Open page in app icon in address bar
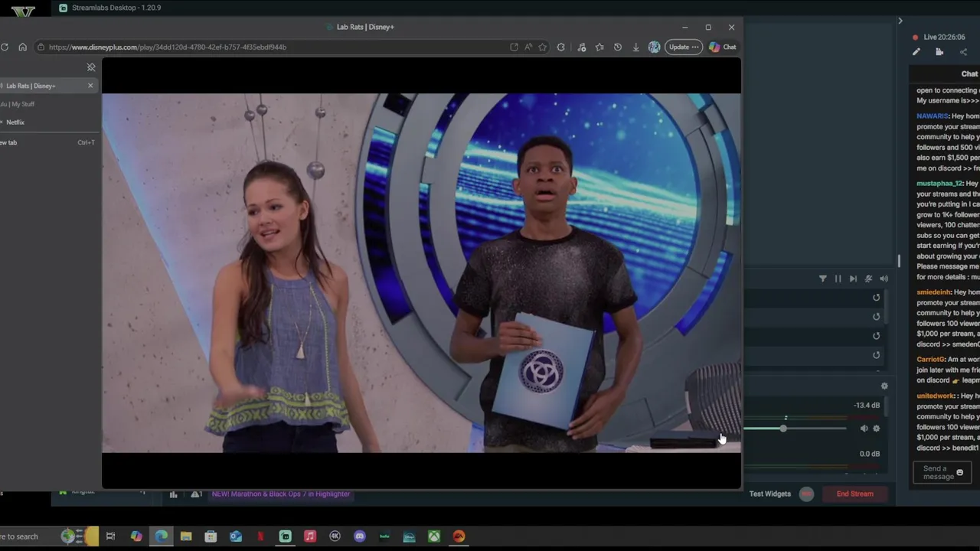980x551 pixels. click(514, 47)
